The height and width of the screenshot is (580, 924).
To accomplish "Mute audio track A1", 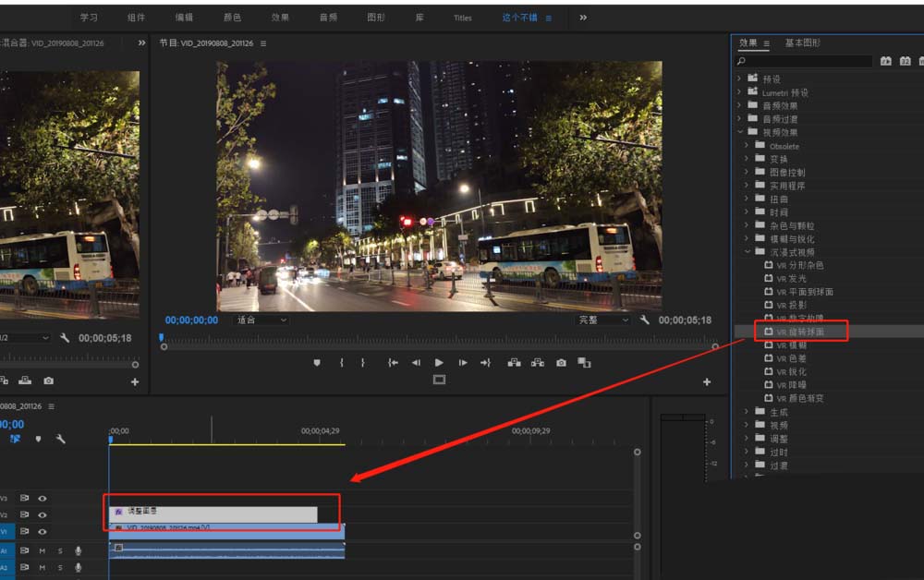I will tap(43, 550).
